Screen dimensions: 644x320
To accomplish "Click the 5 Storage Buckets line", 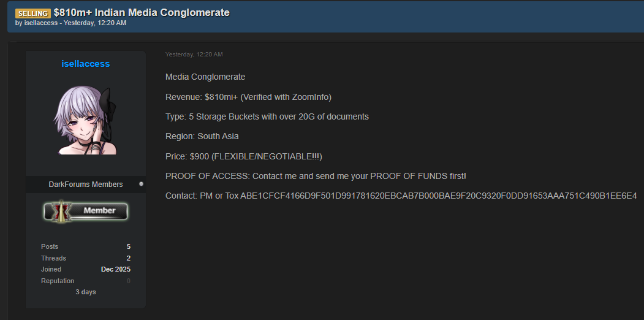I will click(x=267, y=116).
